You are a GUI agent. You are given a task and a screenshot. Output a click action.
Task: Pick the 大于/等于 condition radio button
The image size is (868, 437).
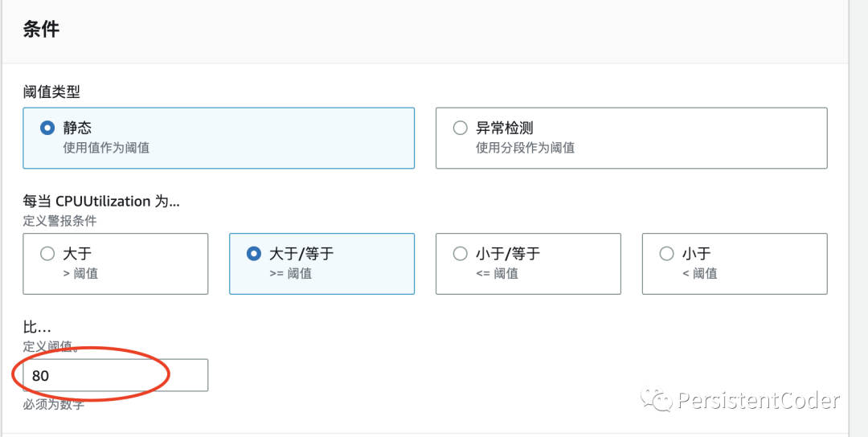(x=254, y=254)
